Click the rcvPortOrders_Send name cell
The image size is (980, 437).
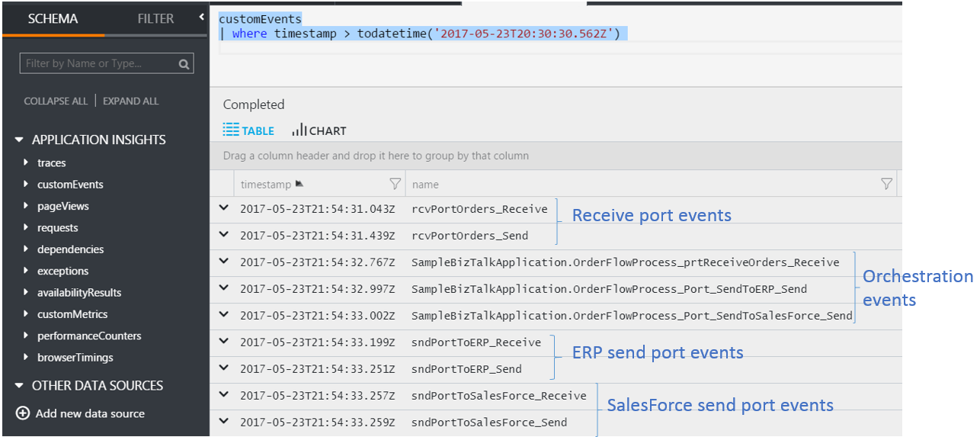pos(469,236)
